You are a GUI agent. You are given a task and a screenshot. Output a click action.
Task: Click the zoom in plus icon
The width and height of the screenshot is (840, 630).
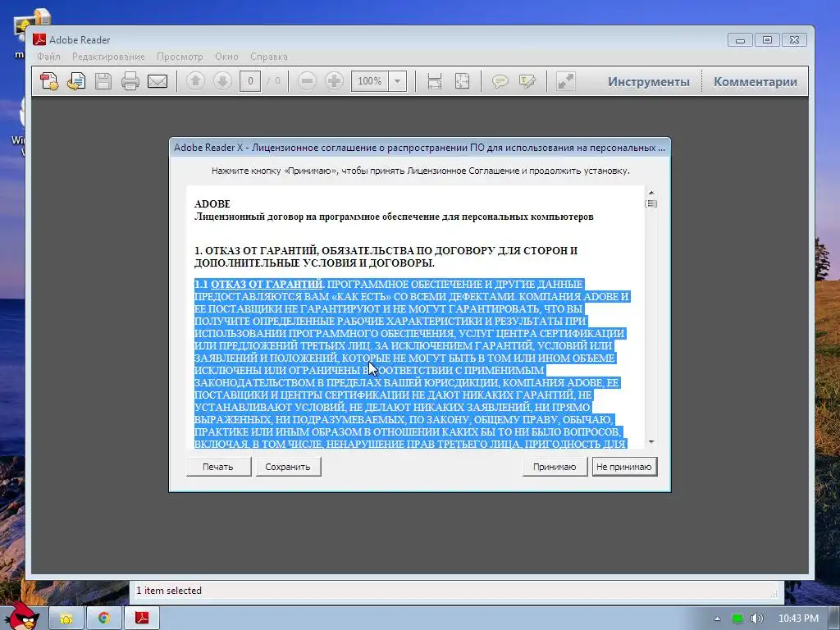tap(335, 81)
